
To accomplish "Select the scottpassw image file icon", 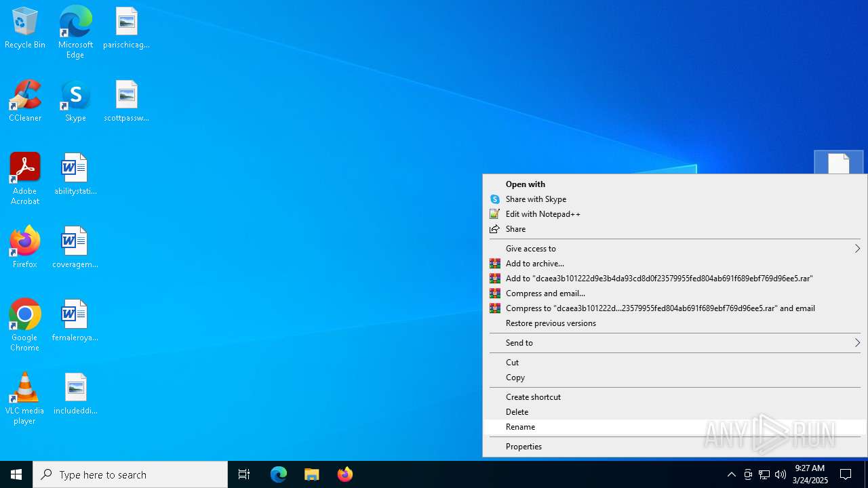I will pyautogui.click(x=126, y=102).
